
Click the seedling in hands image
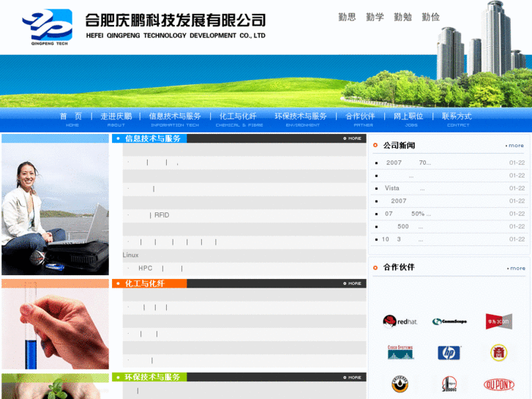pyautogui.click(x=56, y=387)
